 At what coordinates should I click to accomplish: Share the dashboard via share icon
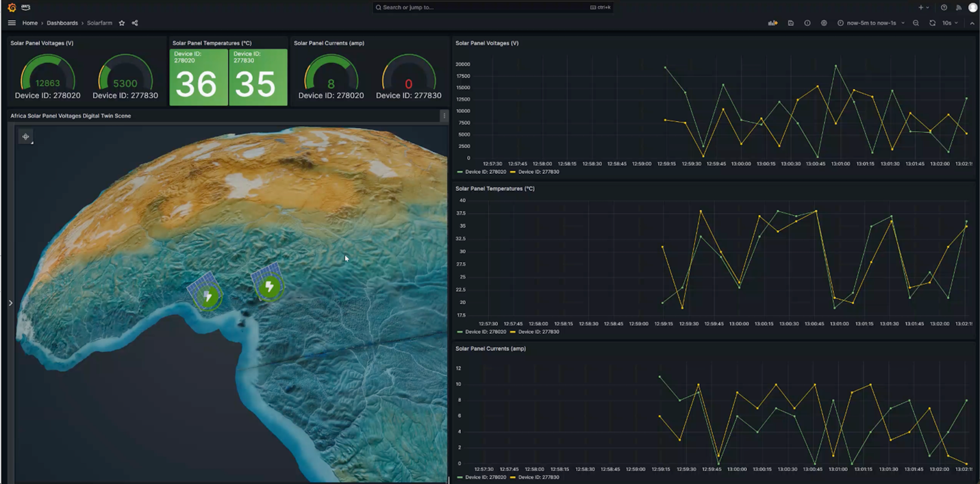pos(135,23)
